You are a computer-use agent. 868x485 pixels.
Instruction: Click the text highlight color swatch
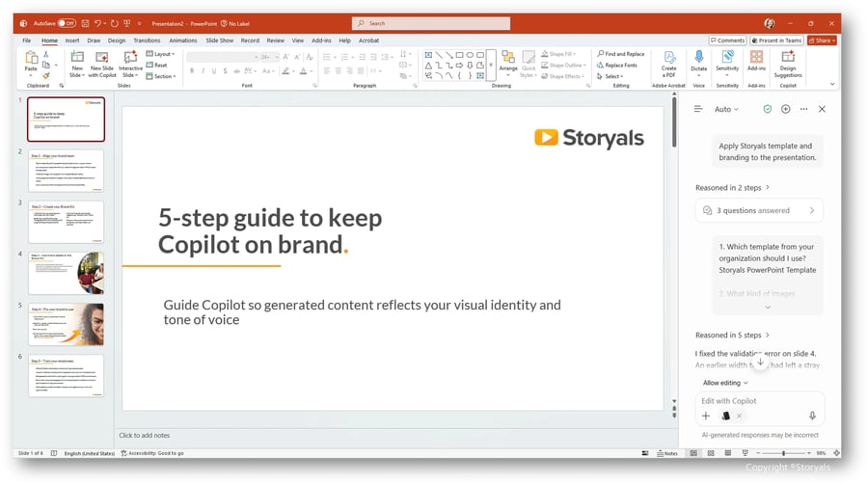[x=285, y=70]
